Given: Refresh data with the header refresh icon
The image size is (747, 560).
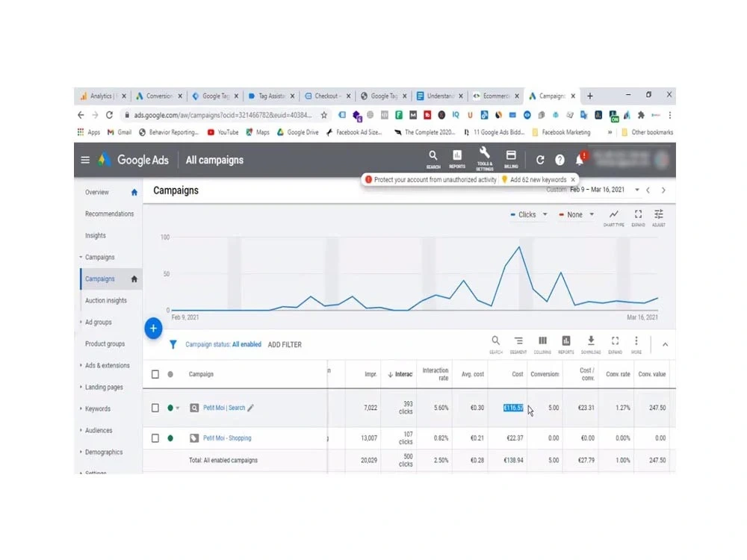Looking at the screenshot, I should point(540,160).
